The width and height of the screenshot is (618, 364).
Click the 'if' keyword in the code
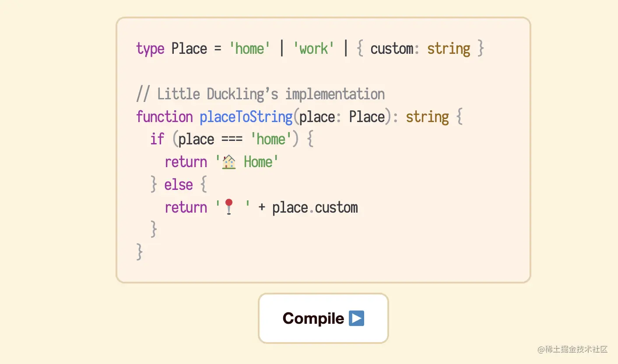[x=157, y=140]
